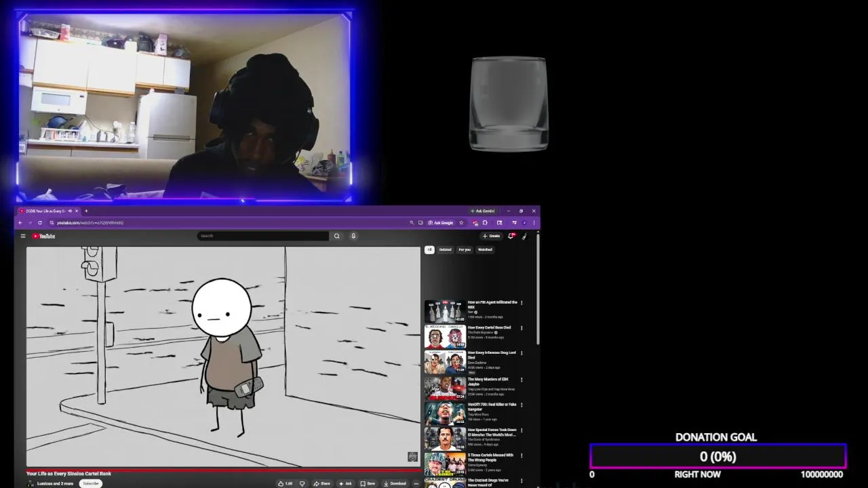
Task: Go forward with the browser forward arrow
Action: (x=29, y=222)
